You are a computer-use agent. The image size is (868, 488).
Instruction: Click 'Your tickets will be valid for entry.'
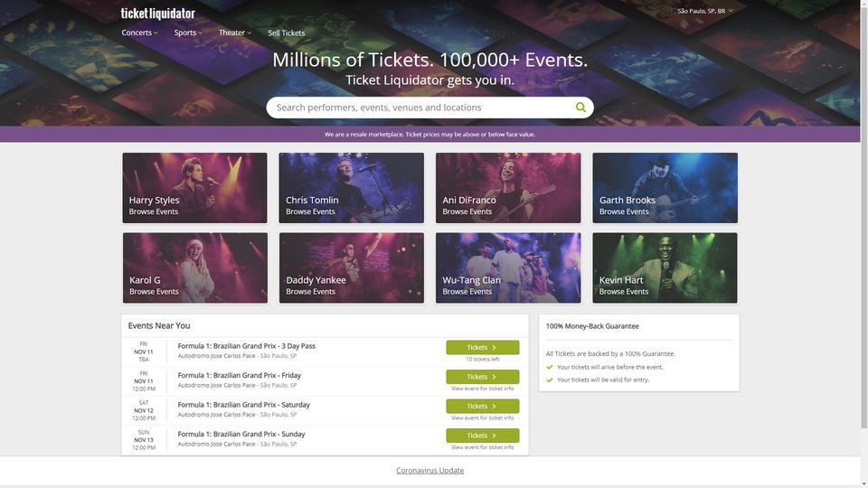click(603, 380)
